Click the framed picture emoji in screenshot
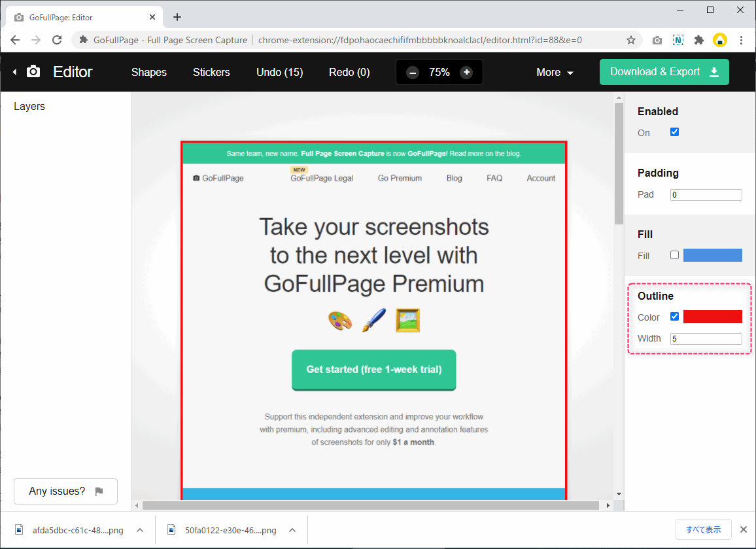The width and height of the screenshot is (756, 549). (408, 321)
